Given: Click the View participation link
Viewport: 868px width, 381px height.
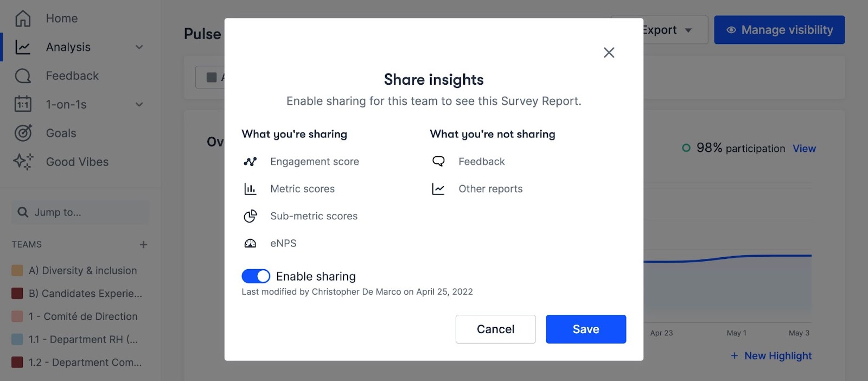Looking at the screenshot, I should [804, 149].
